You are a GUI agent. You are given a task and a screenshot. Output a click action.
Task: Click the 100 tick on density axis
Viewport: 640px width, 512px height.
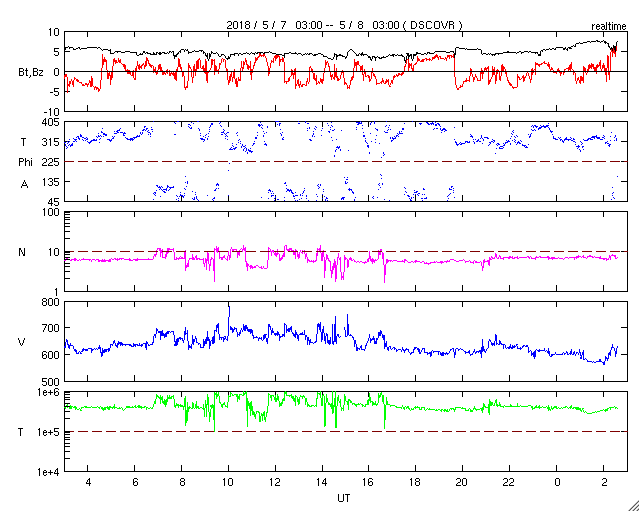(x=51, y=213)
